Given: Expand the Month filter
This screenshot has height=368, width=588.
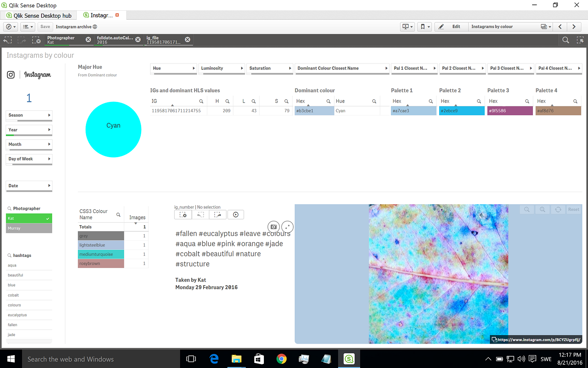Looking at the screenshot, I should [x=29, y=144].
